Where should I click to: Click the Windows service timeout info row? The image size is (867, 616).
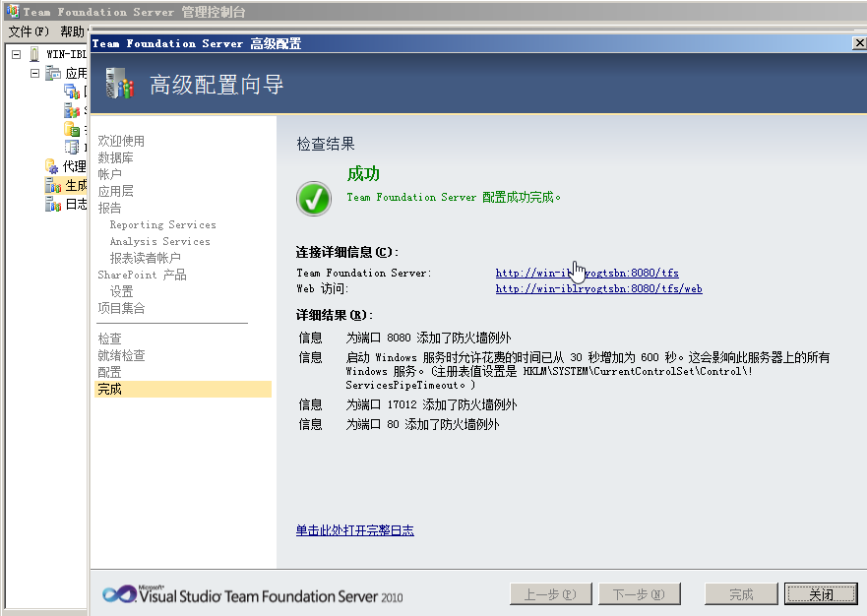[x=564, y=370]
